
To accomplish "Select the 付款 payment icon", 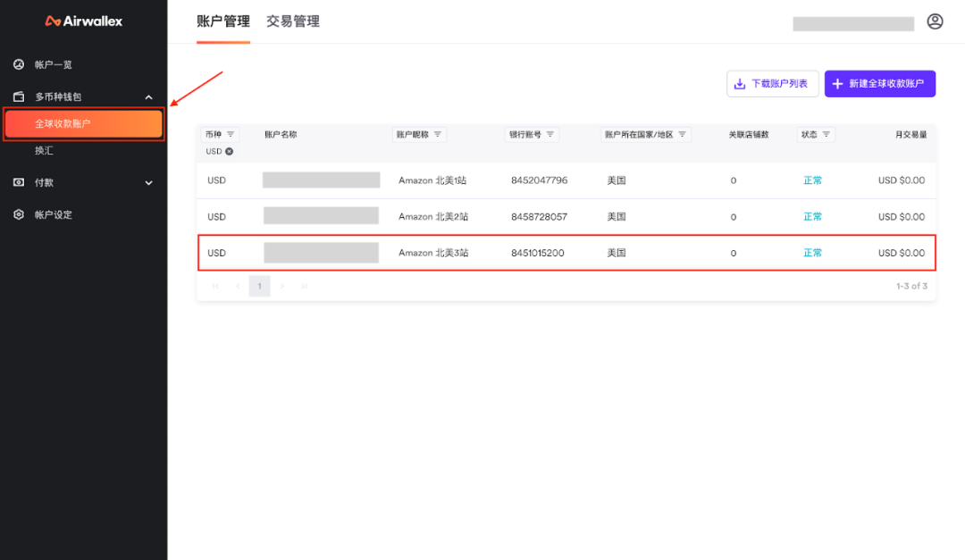I will click(x=20, y=182).
